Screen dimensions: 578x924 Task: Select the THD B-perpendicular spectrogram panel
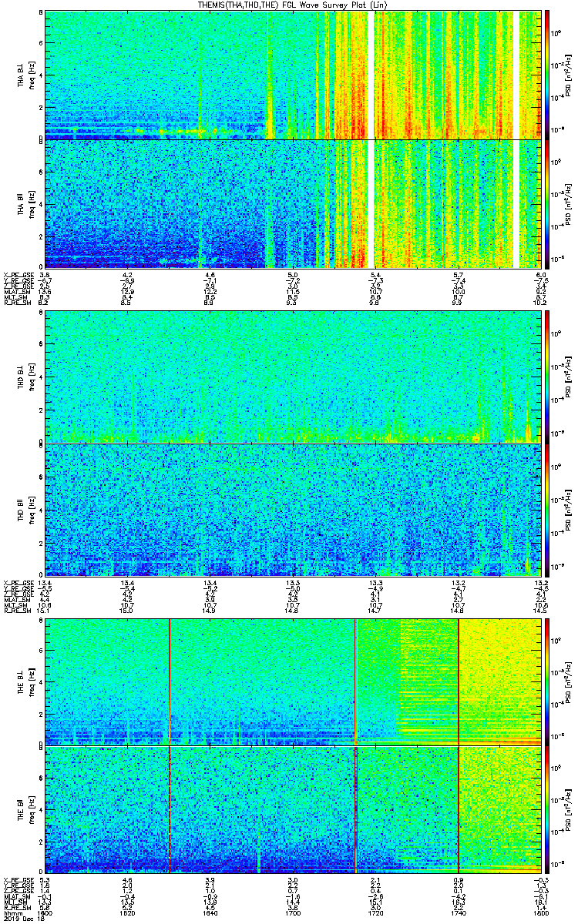[x=292, y=377]
